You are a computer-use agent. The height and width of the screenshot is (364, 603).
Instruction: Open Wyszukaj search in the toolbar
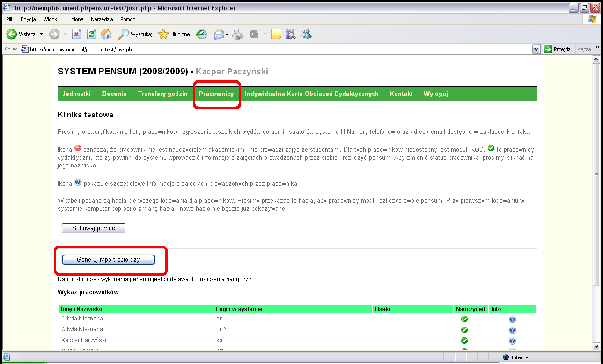[135, 34]
